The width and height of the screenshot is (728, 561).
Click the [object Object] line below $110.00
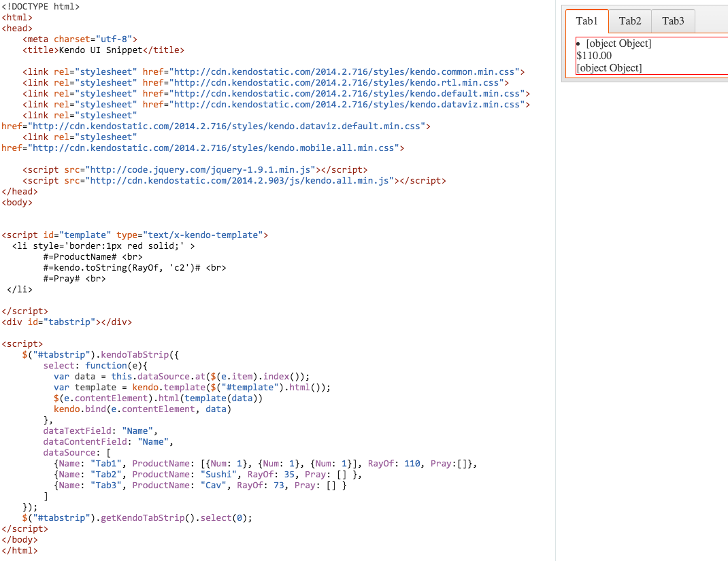click(609, 68)
